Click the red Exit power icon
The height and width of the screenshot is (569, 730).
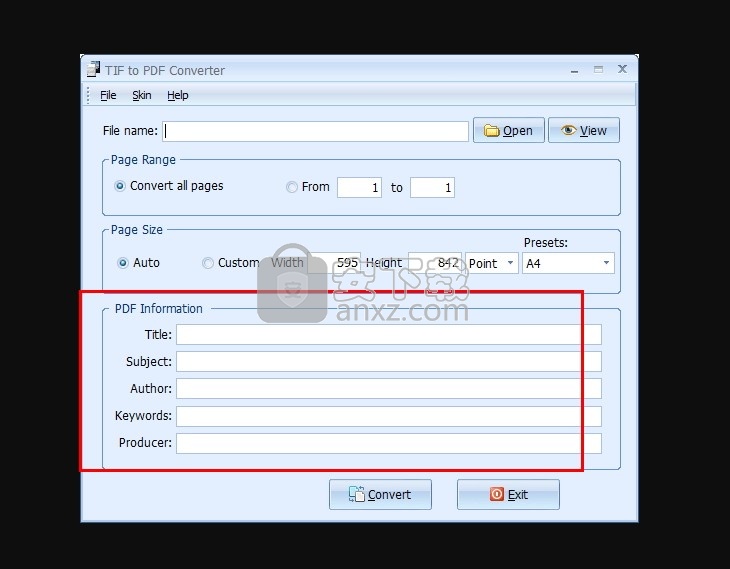click(x=496, y=494)
